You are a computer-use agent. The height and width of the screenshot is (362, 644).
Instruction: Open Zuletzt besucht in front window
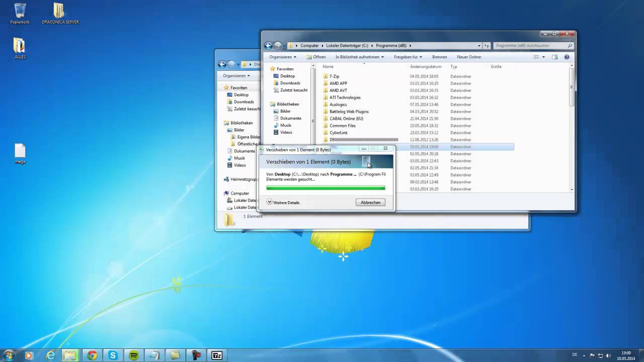[x=293, y=90]
